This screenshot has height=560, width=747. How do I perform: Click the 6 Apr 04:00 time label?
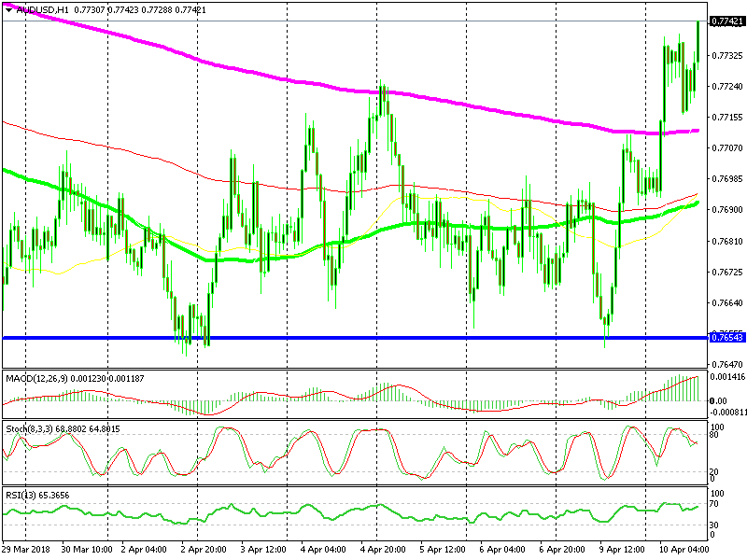point(502,549)
